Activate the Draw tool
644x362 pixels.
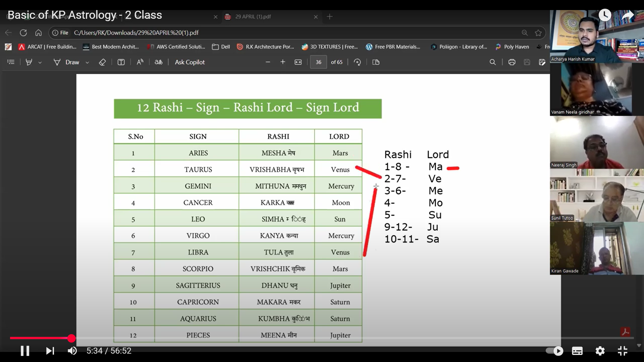66,62
